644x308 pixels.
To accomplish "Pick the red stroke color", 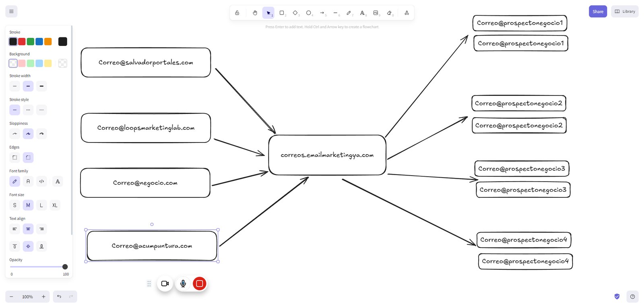I will tap(22, 41).
